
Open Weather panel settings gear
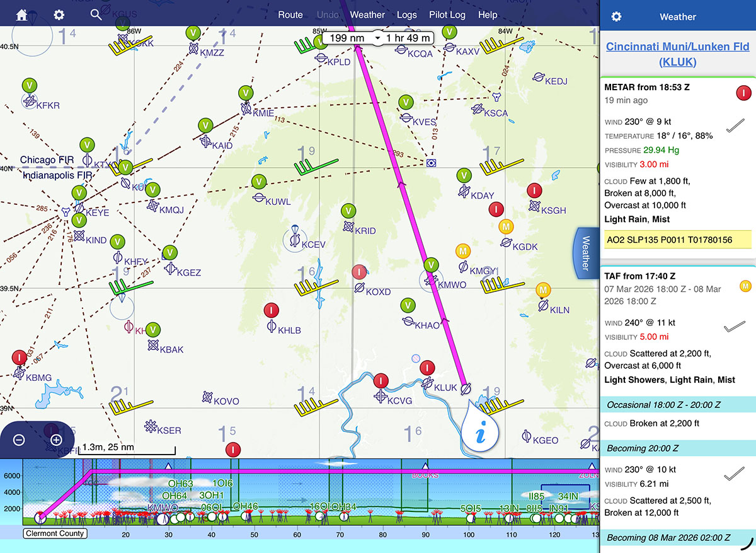coord(616,16)
